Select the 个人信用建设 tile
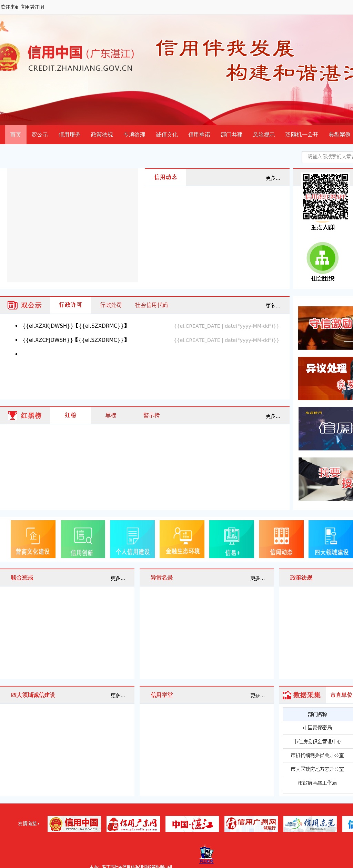The image size is (353, 868). click(x=132, y=539)
